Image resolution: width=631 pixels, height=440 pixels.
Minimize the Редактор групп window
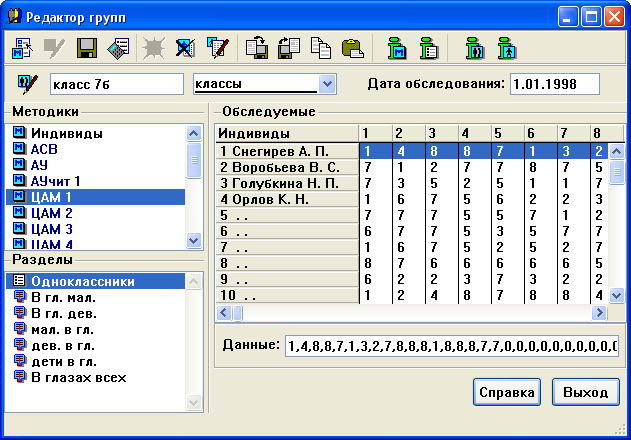pyautogui.click(x=567, y=17)
